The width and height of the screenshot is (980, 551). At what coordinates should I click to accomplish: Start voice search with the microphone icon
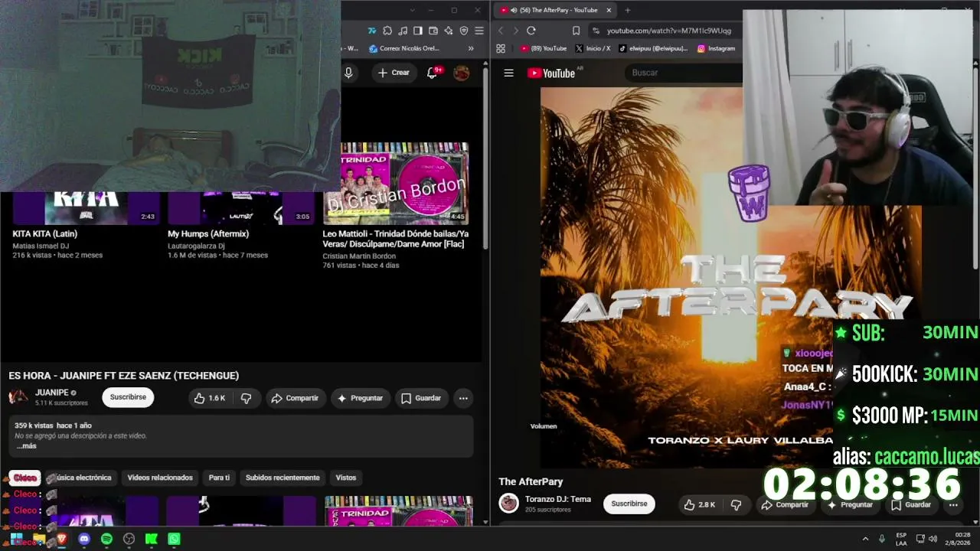[x=348, y=73]
